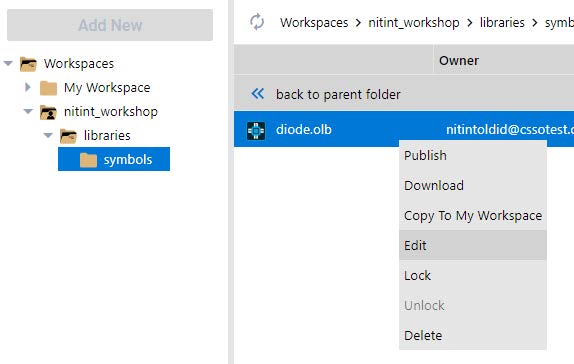
Task: Choose Lock from the context menu
Action: pyautogui.click(x=473, y=275)
